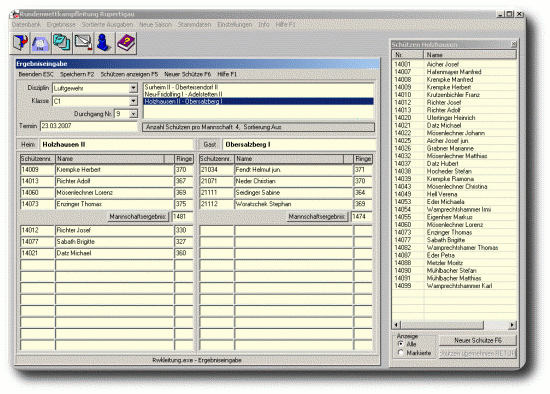Open the Disziplin dropdown arrow
Viewport: 550px width, 394px height.
133,88
